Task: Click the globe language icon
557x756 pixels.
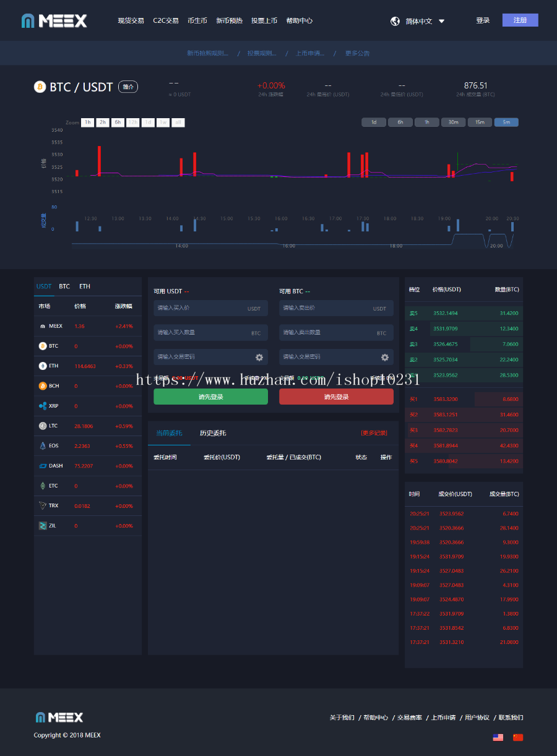Action: 395,21
